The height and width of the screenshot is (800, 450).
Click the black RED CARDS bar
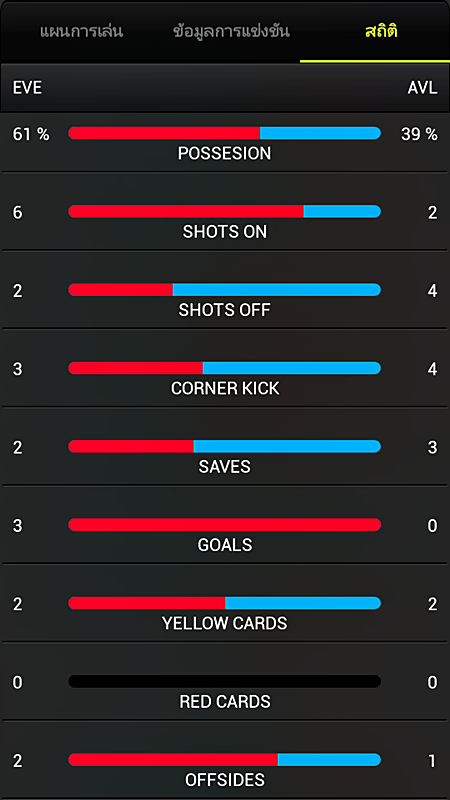point(224,681)
